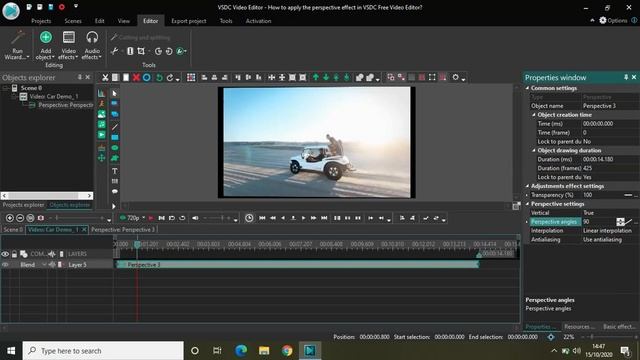The height and width of the screenshot is (360, 640).
Task: Toggle lock icon in layers header
Action: point(14,254)
